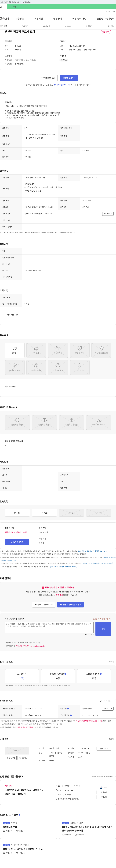Click 고용24 입사지원 under 접수 마감일
Viewport: 116px width, 868px height.
(x=17, y=542)
